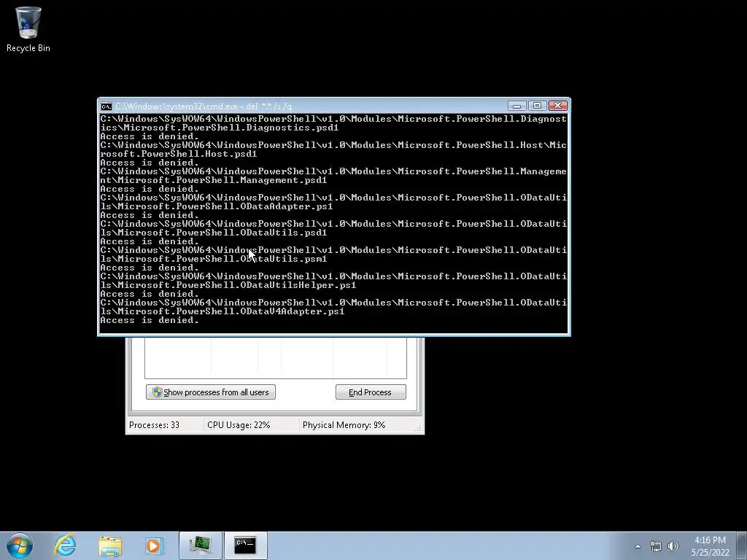Open Windows Explorer from taskbar
The height and width of the screenshot is (560, 747).
pos(111,545)
